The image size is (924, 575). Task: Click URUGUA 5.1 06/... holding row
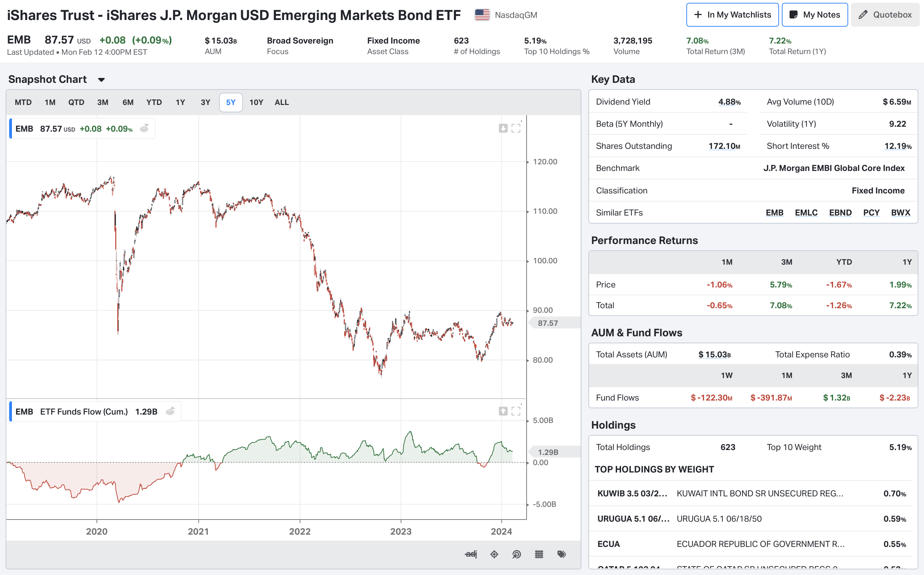pos(751,519)
